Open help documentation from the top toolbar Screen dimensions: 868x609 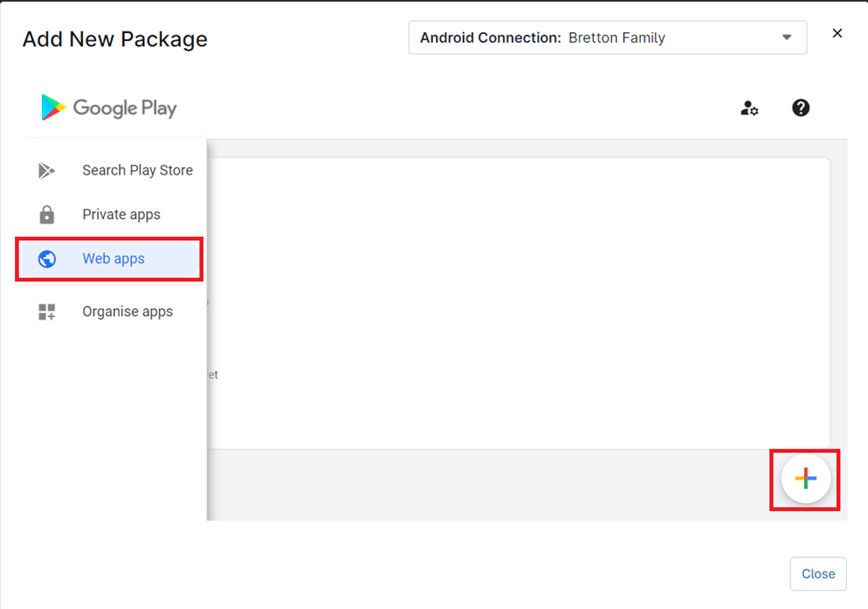(800, 108)
